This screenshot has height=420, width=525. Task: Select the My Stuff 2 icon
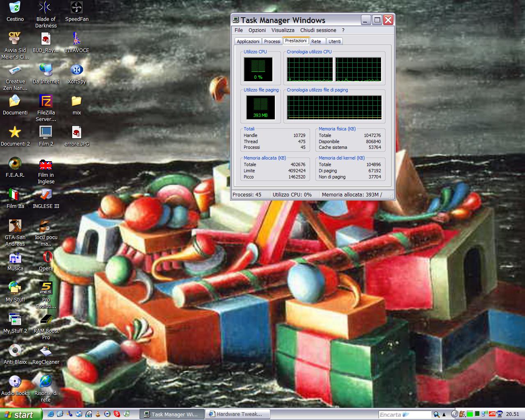(x=15, y=324)
